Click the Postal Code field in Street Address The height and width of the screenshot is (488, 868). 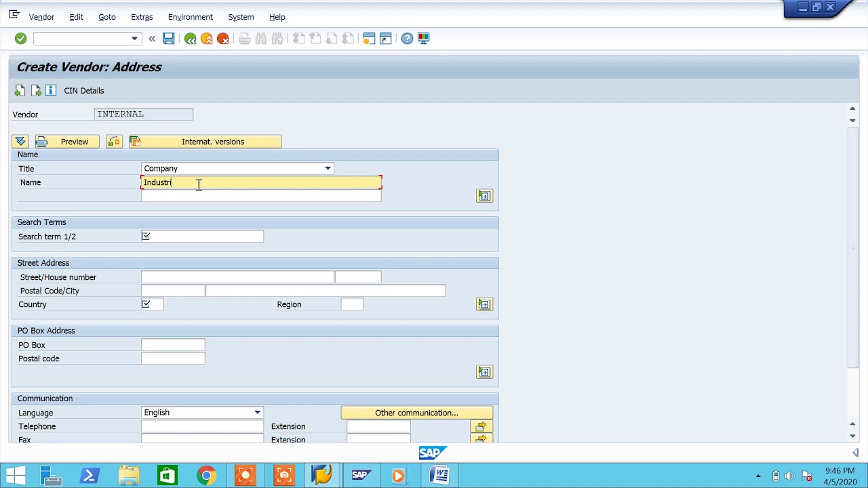173,291
